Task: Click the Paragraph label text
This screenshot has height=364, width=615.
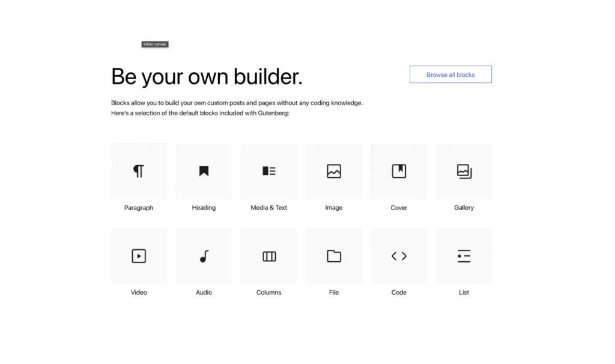Action: [139, 208]
